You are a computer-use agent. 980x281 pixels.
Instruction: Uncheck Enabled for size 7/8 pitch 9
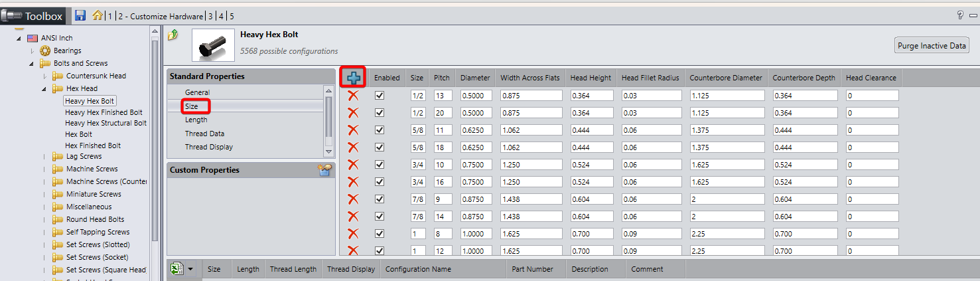380,199
